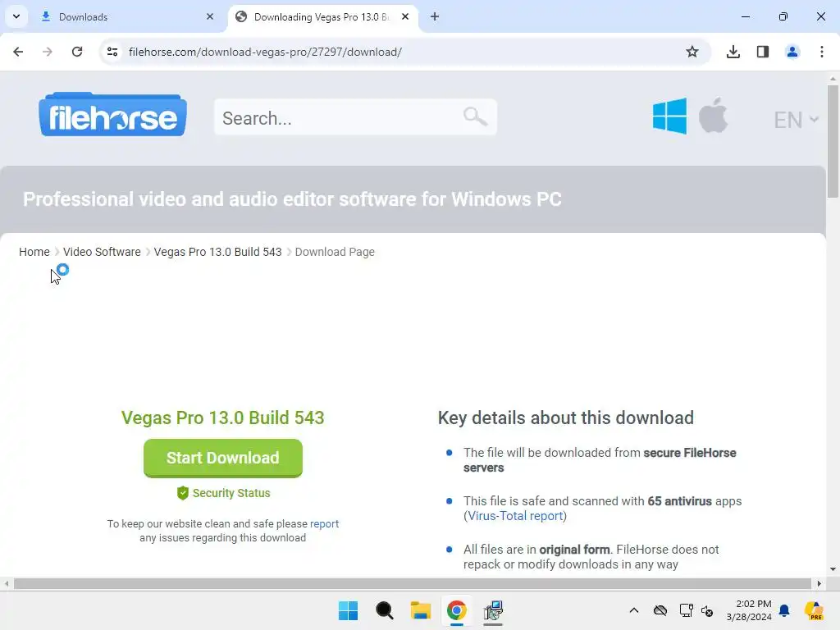Viewport: 840px width, 630px height.
Task: Open the clock and date panel
Action: coord(749,610)
